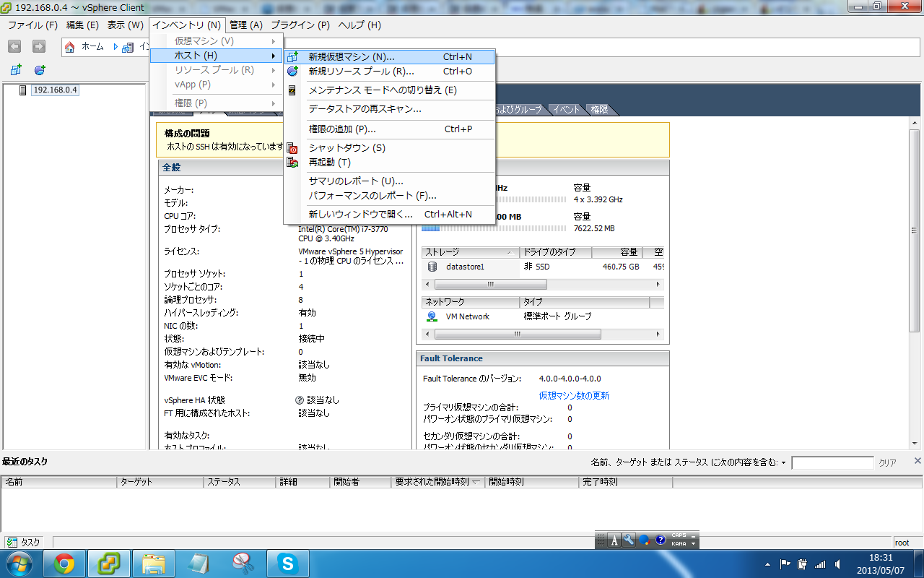
Task: Click ホーム in the navigation bar
Action: (x=92, y=47)
